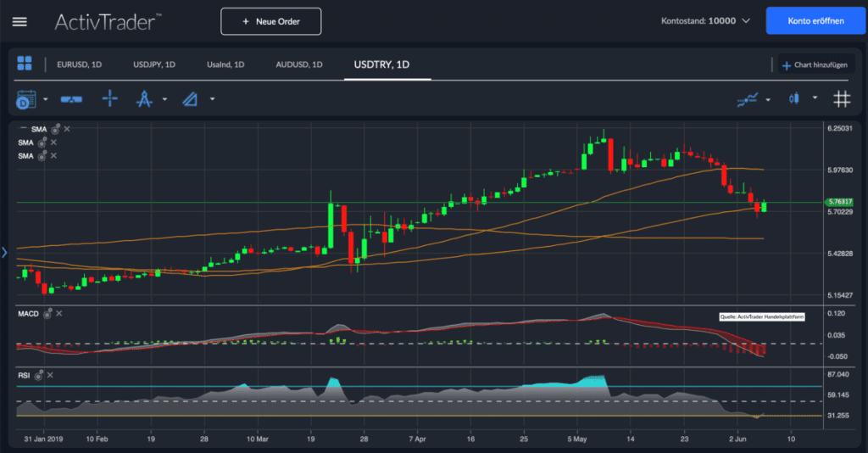Activate the crosshair cursor tool
Image resolution: width=868 pixels, height=453 pixels.
tap(109, 98)
